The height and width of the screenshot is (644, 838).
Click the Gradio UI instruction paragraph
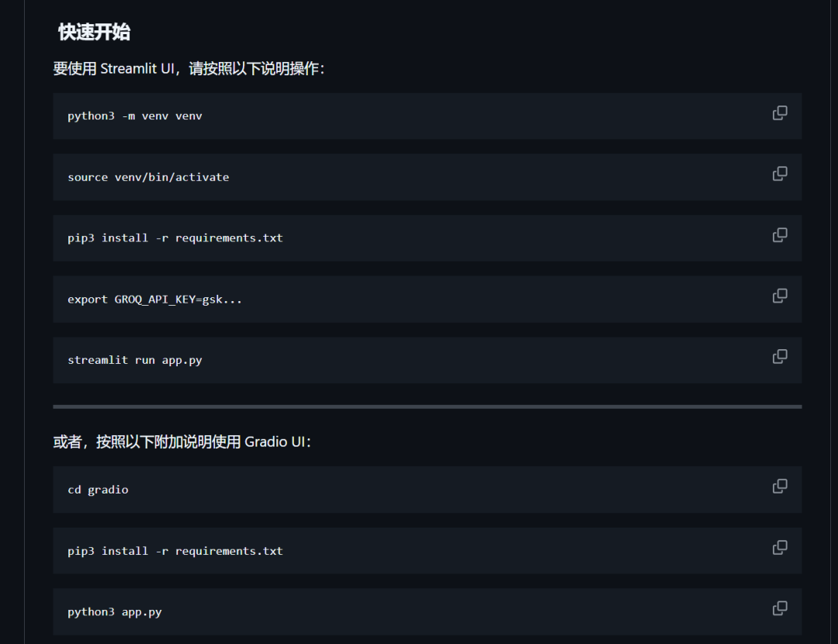coord(182,441)
